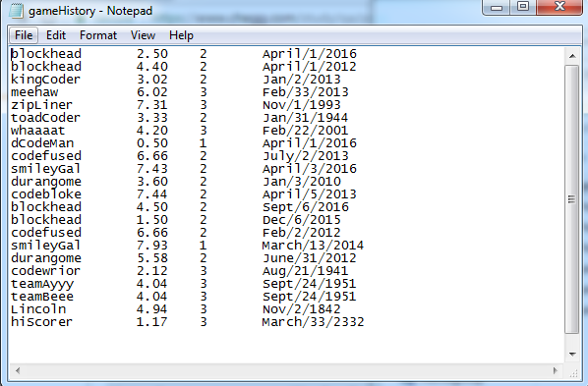Click the score 4.20
The width and height of the screenshot is (588, 386).
pos(151,131)
